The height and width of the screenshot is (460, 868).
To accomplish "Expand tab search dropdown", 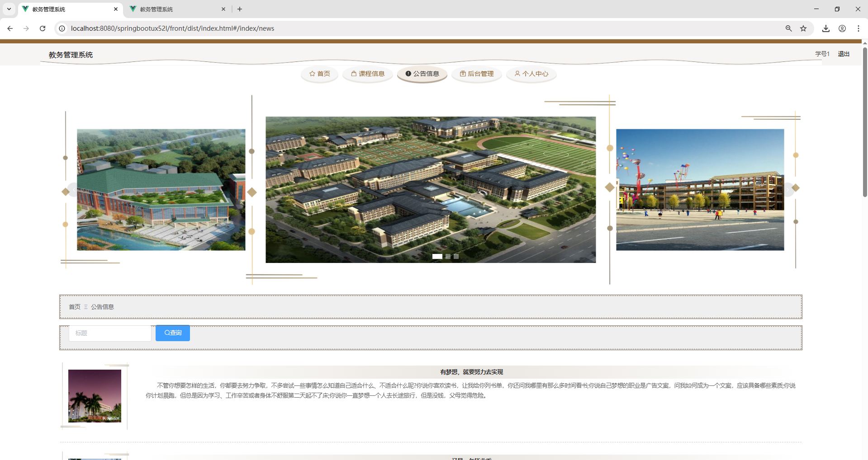I will coord(9,9).
